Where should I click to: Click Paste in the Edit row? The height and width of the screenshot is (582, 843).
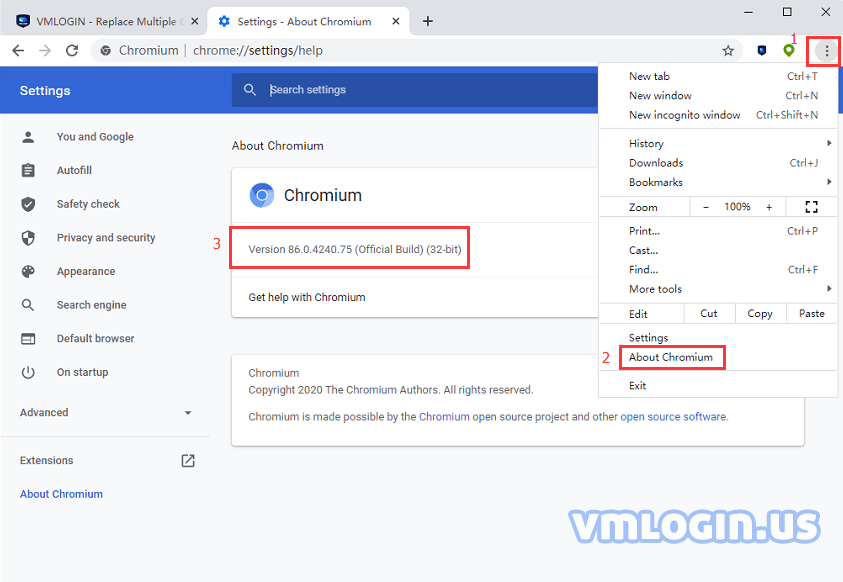[812, 313]
